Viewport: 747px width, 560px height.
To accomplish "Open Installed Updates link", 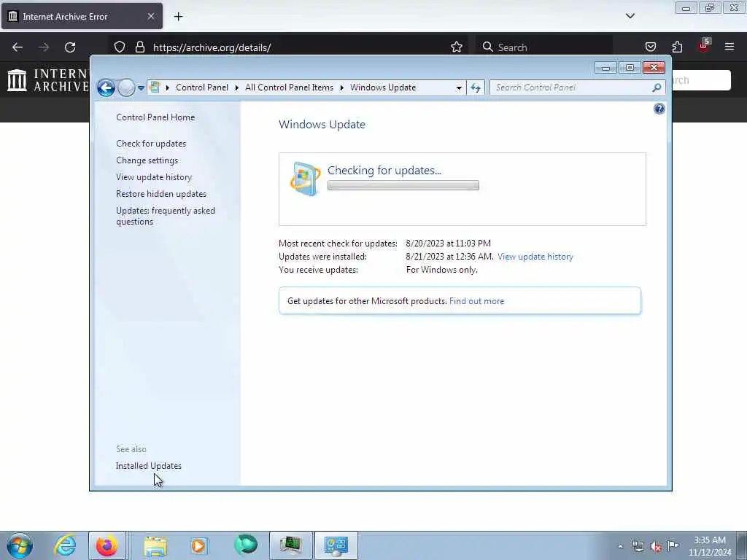I will [149, 466].
